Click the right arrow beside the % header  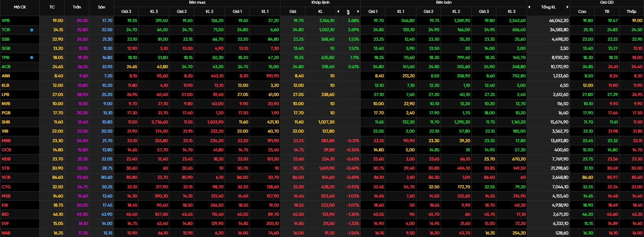pos(358,11)
